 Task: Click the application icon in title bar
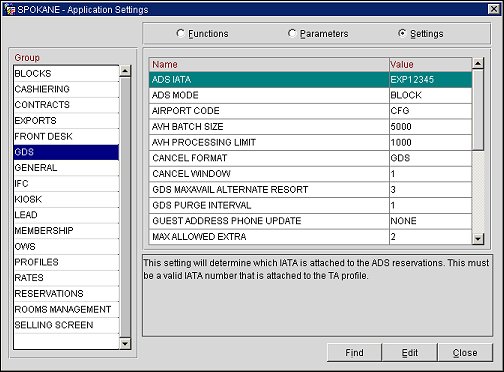[x=9, y=9]
